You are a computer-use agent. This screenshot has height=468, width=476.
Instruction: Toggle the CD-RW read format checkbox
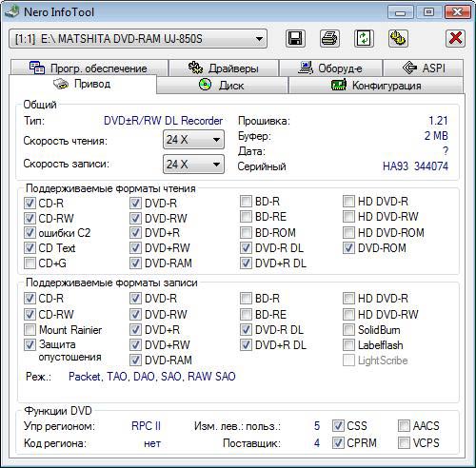[x=30, y=218]
